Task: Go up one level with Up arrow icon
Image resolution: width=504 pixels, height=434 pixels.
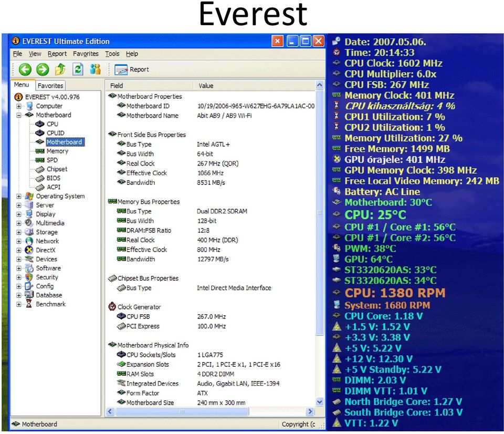Action: click(60, 69)
